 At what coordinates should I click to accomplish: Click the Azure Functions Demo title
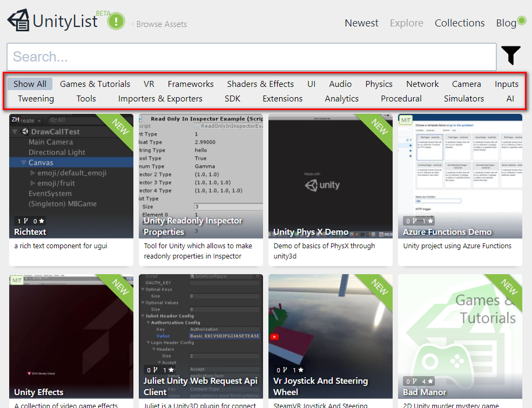click(447, 232)
